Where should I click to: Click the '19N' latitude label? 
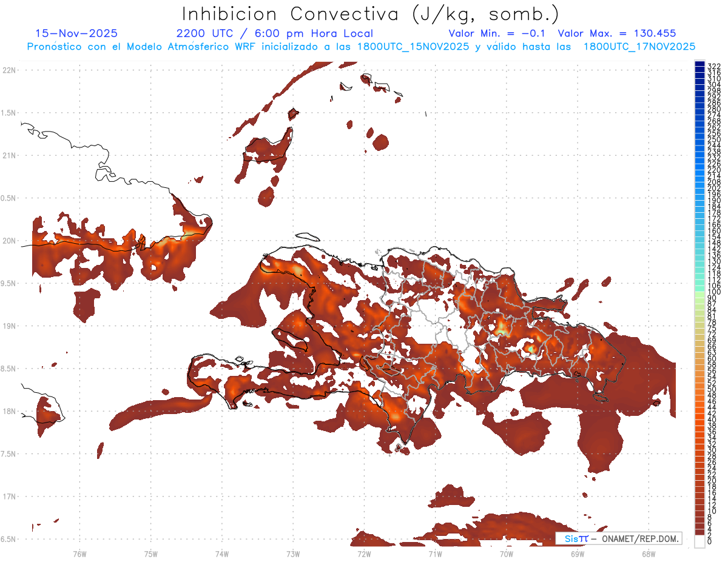9,326
